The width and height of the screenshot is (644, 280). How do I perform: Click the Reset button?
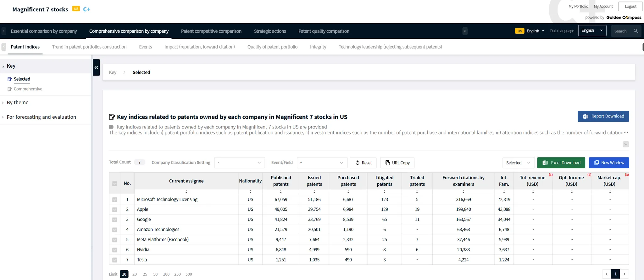tap(363, 163)
